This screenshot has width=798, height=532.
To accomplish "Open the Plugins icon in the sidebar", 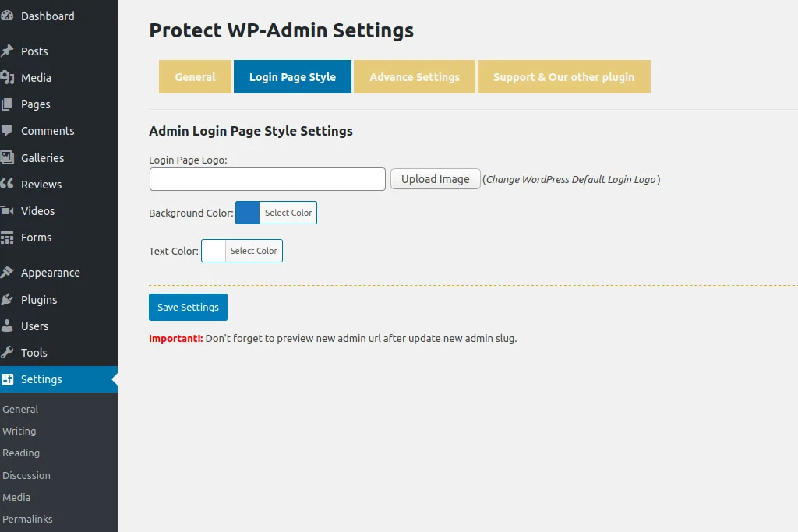I will point(12,299).
